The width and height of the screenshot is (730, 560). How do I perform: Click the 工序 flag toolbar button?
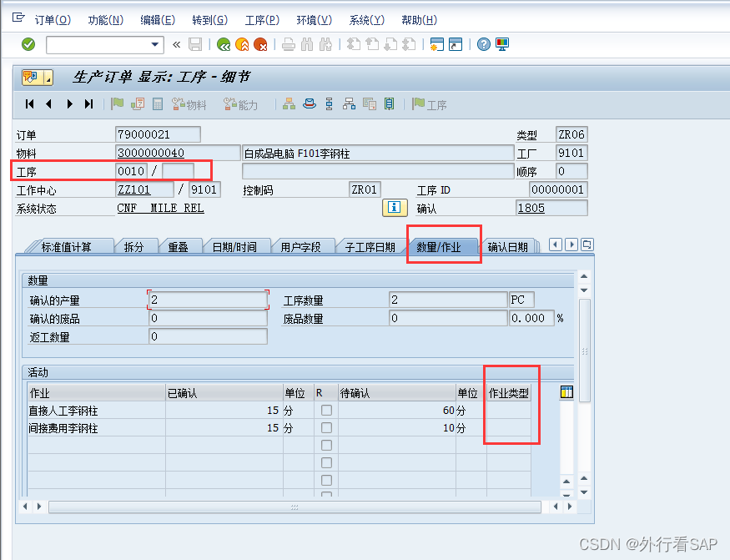pyautogui.click(x=430, y=104)
